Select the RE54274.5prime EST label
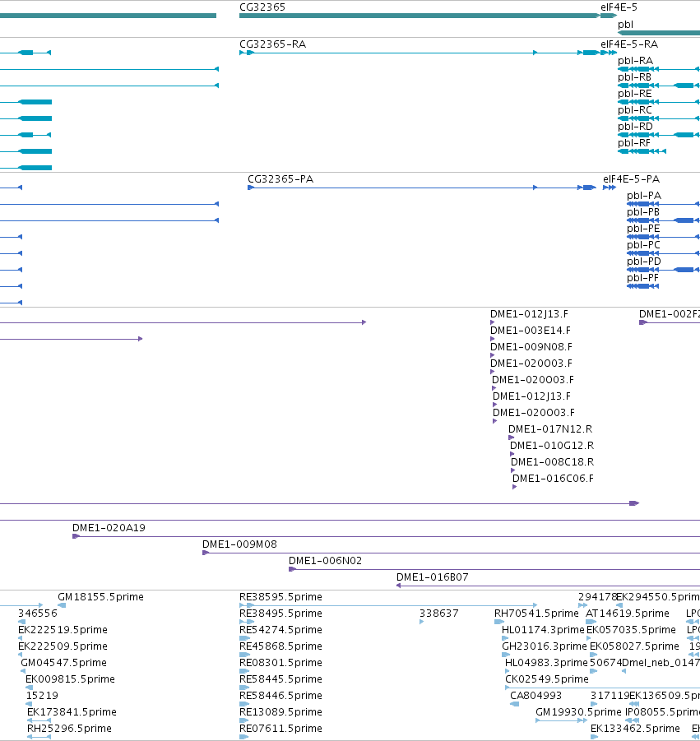Image resolution: width=700 pixels, height=741 pixels. (280, 630)
